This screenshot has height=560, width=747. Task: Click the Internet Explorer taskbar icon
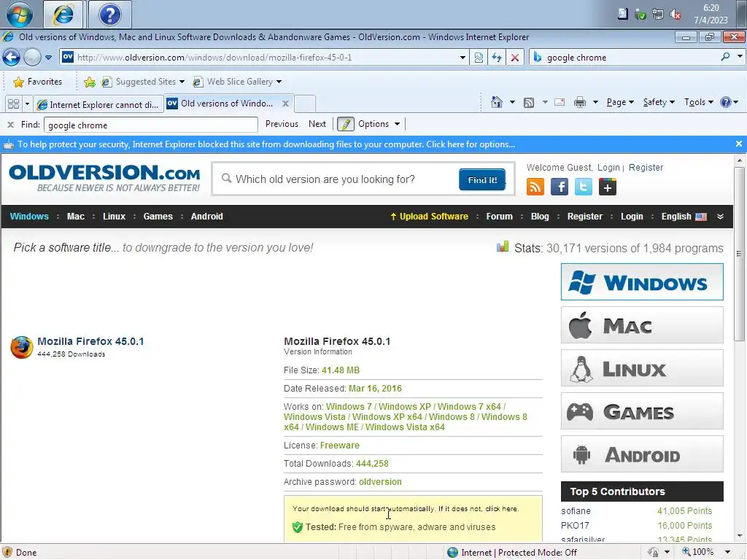[63, 15]
